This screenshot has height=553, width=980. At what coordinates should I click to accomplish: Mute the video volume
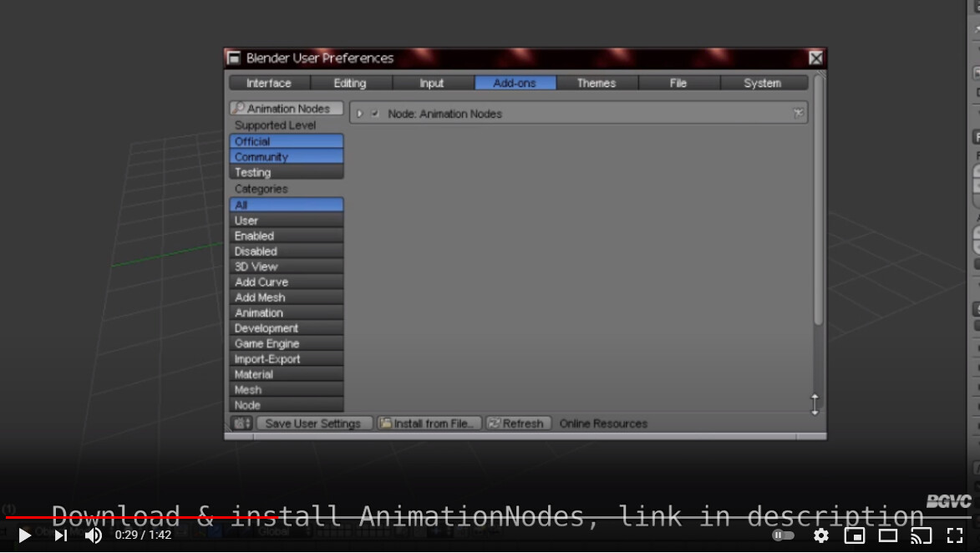point(93,535)
